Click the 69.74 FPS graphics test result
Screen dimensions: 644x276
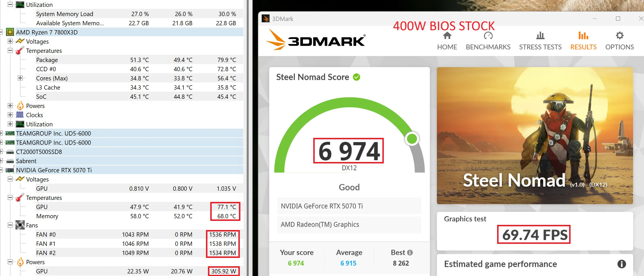pyautogui.click(x=535, y=235)
